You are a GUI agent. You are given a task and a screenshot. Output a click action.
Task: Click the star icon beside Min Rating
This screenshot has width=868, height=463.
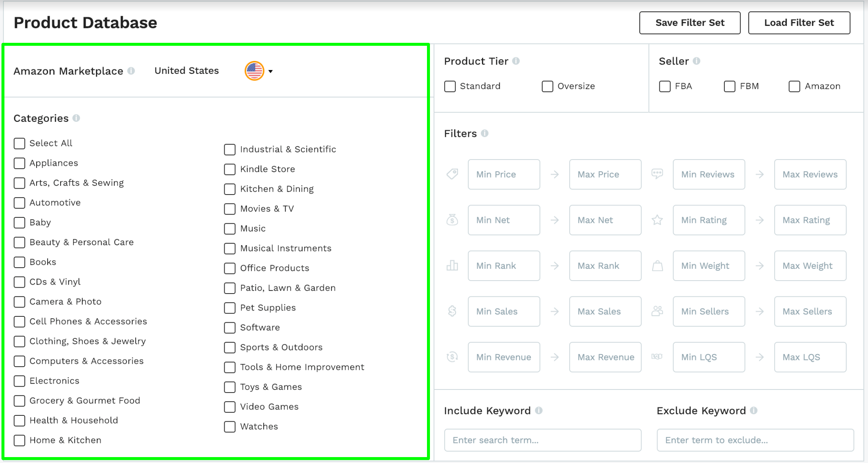657,220
